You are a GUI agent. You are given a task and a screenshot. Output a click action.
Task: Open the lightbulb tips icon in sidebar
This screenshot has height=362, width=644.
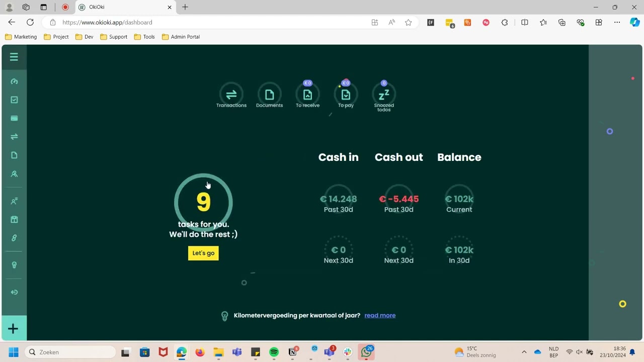point(14,265)
